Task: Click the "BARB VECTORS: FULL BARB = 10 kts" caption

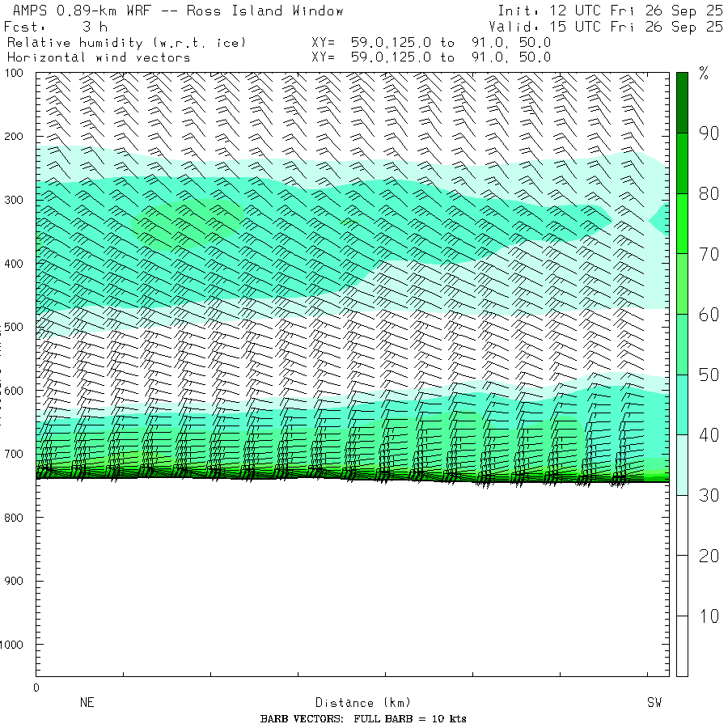Action: point(363,719)
